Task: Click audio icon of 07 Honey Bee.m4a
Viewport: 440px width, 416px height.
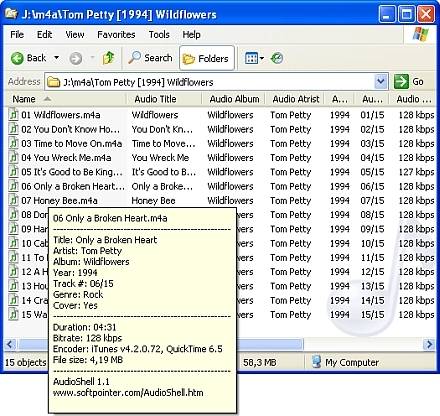Action: pyautogui.click(x=13, y=200)
